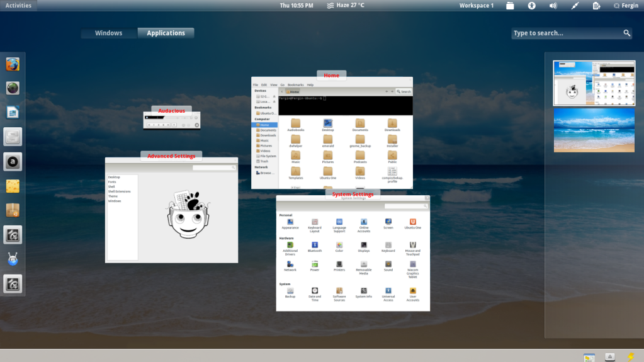Screen dimensions: 644x362
Task: Open the volume indicator in top panel
Action: [x=553, y=5]
